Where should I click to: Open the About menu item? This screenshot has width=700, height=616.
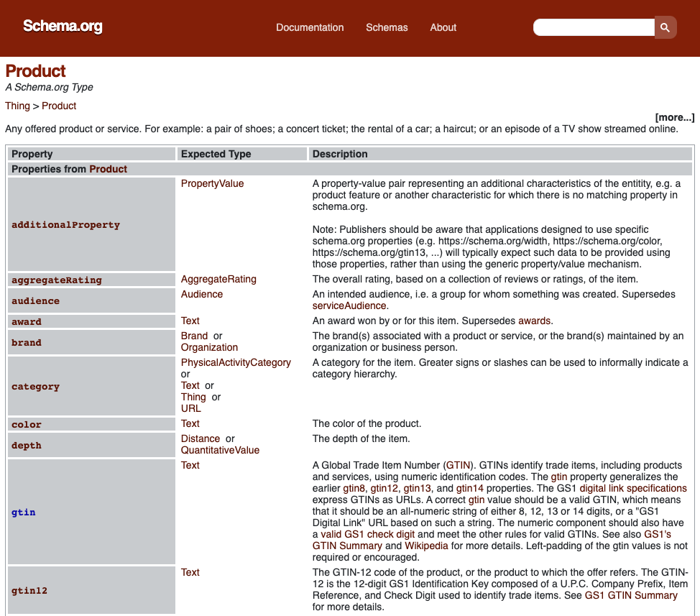(x=443, y=27)
